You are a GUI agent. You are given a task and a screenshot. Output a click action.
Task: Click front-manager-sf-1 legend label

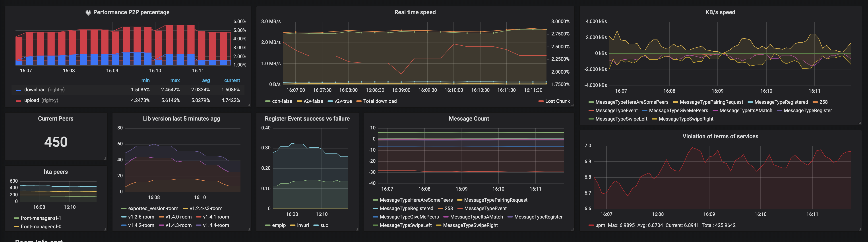[x=41, y=218]
